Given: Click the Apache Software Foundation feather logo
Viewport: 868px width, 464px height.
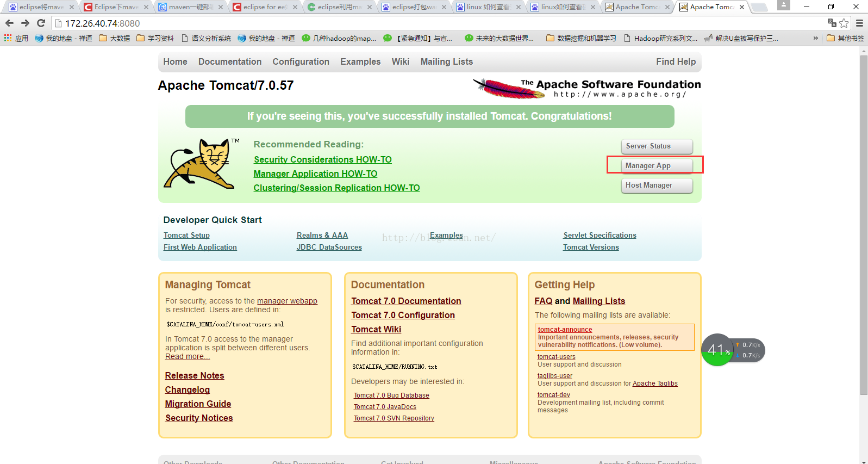Looking at the screenshot, I should click(586, 88).
